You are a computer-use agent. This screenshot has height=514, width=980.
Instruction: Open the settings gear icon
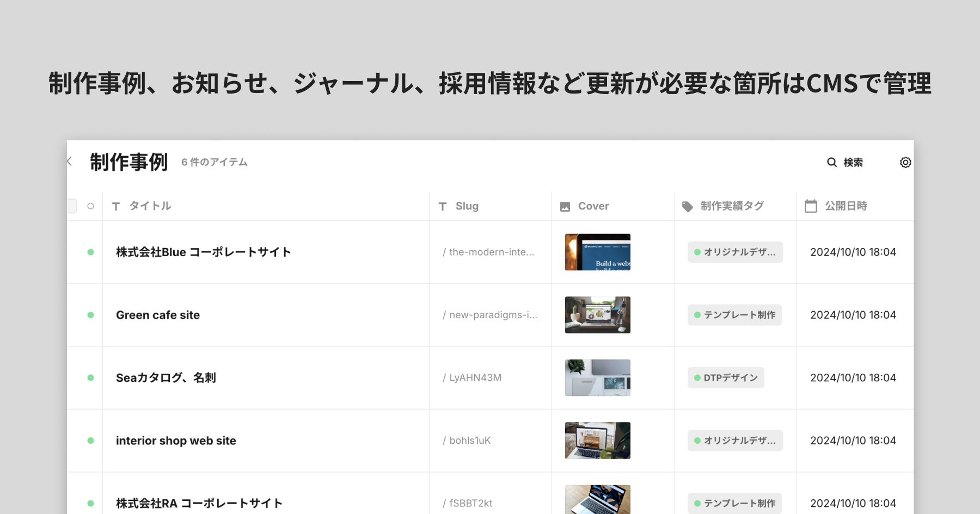coord(905,162)
